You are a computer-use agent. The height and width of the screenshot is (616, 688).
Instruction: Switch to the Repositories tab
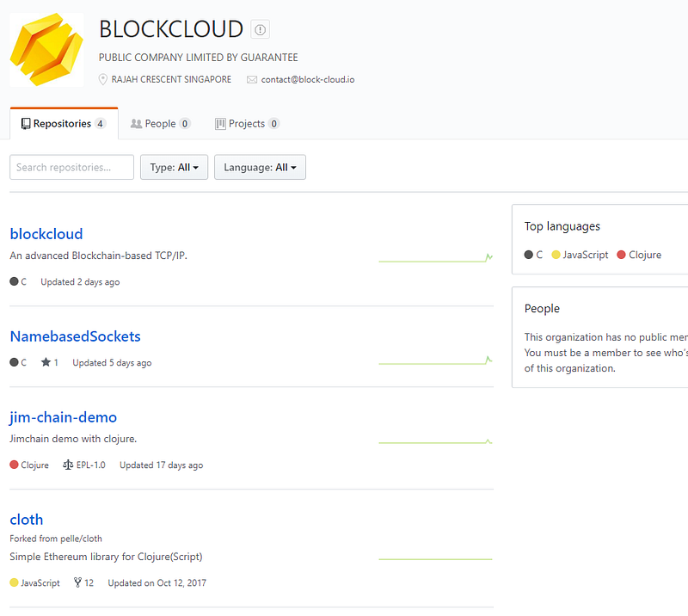point(63,124)
